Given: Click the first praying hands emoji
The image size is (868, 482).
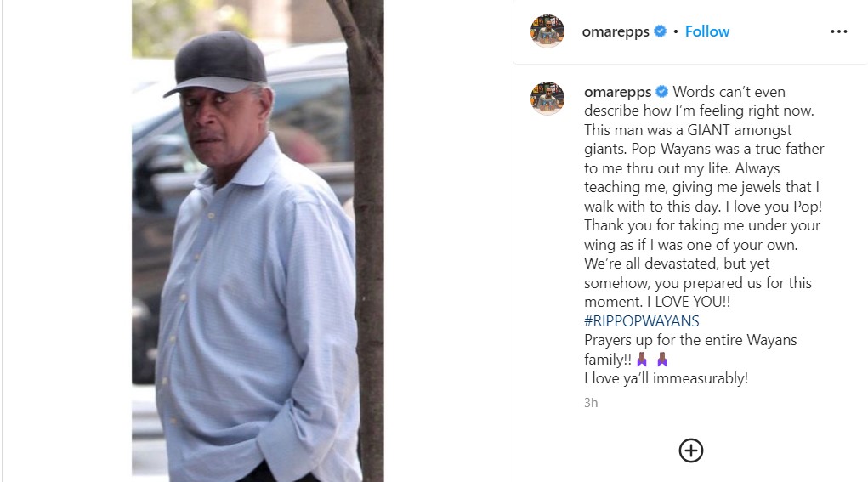Looking at the screenshot, I should (642, 360).
